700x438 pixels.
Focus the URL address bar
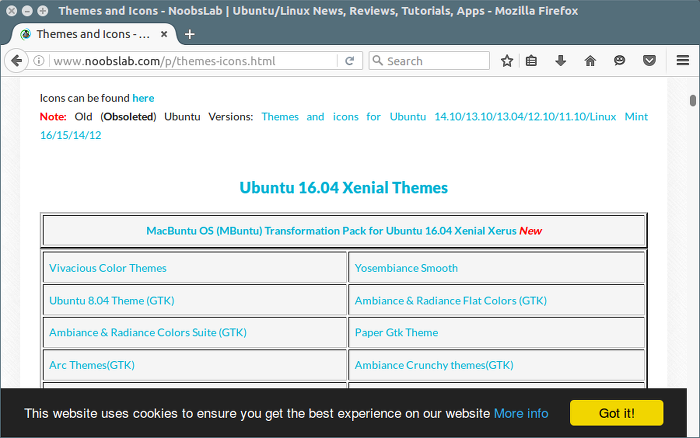194,61
